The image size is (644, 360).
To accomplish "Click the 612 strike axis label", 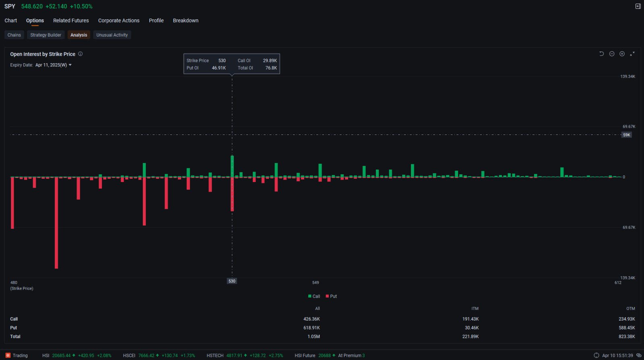I will tap(618, 283).
